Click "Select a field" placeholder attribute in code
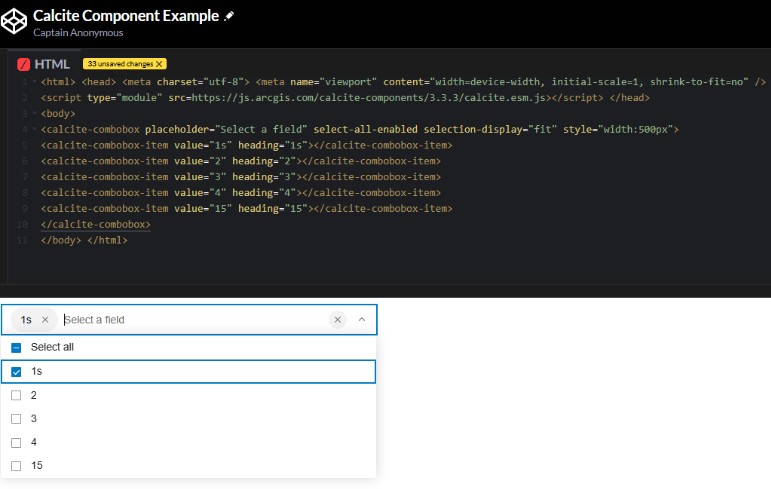 click(x=226, y=129)
